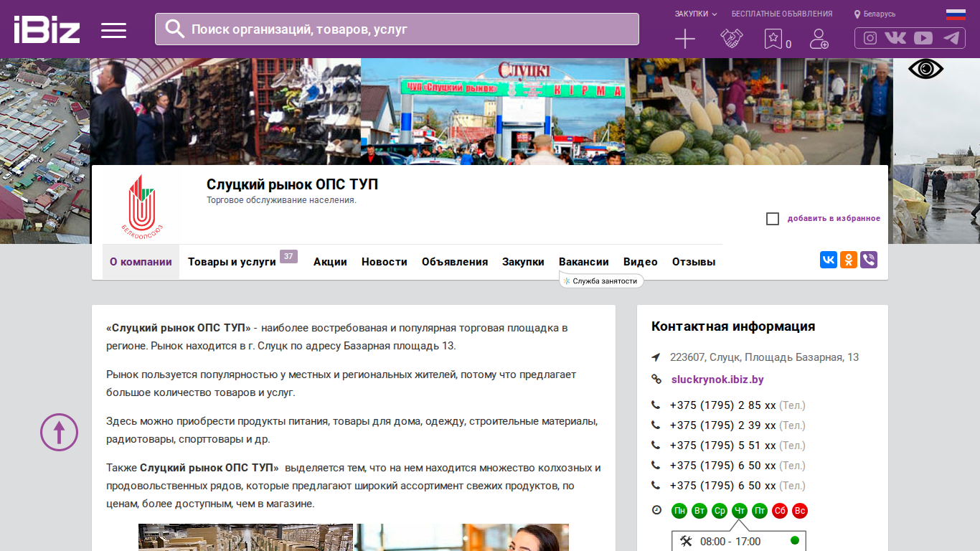Switch to the Акции tab

330,262
